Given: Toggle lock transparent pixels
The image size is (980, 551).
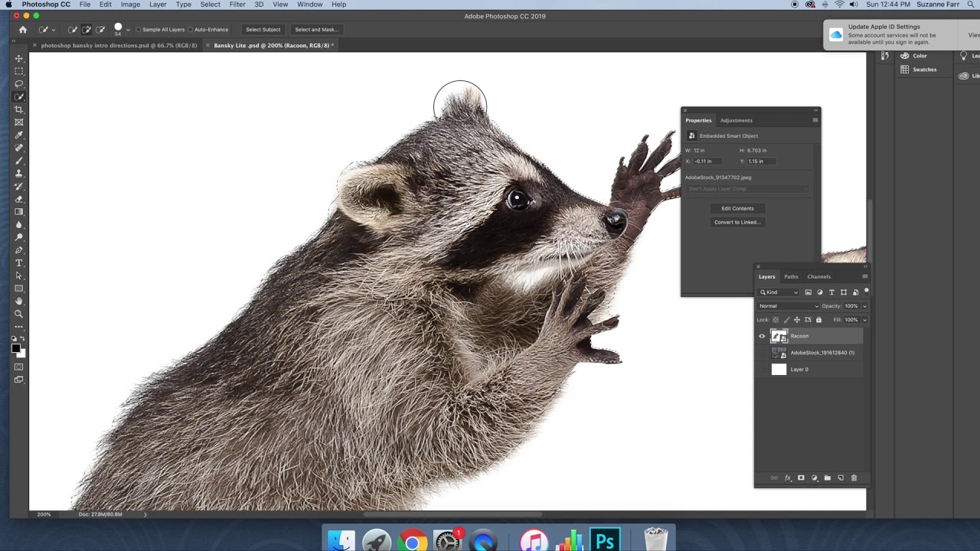Looking at the screenshot, I should tap(776, 320).
